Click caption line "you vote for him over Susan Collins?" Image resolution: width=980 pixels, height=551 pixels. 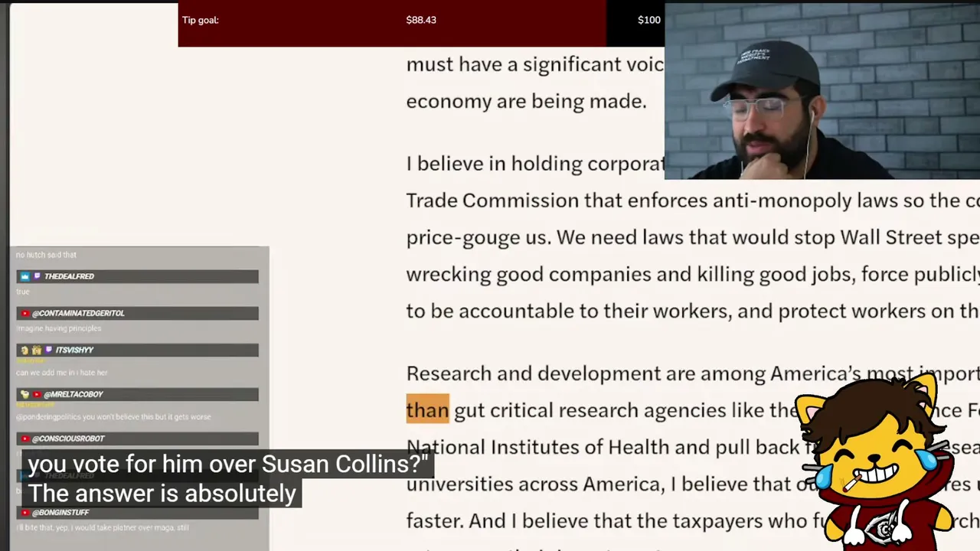tap(228, 465)
